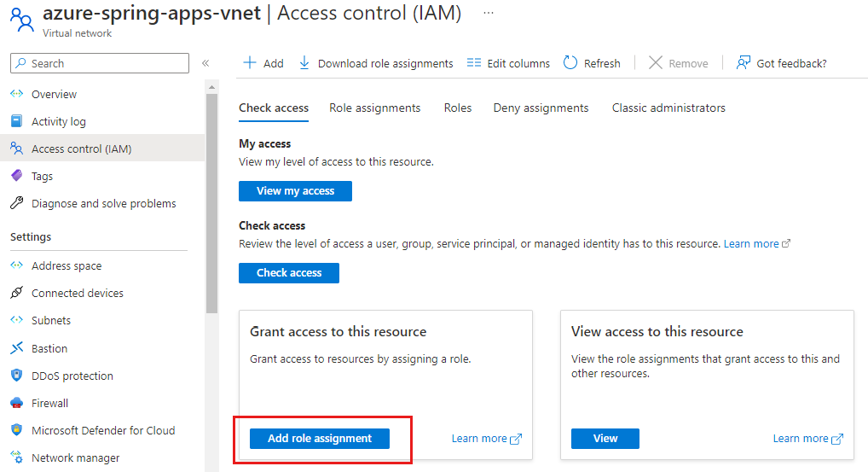The image size is (868, 472).
Task: Click Download role assignments label in toolbar
Action: point(385,63)
